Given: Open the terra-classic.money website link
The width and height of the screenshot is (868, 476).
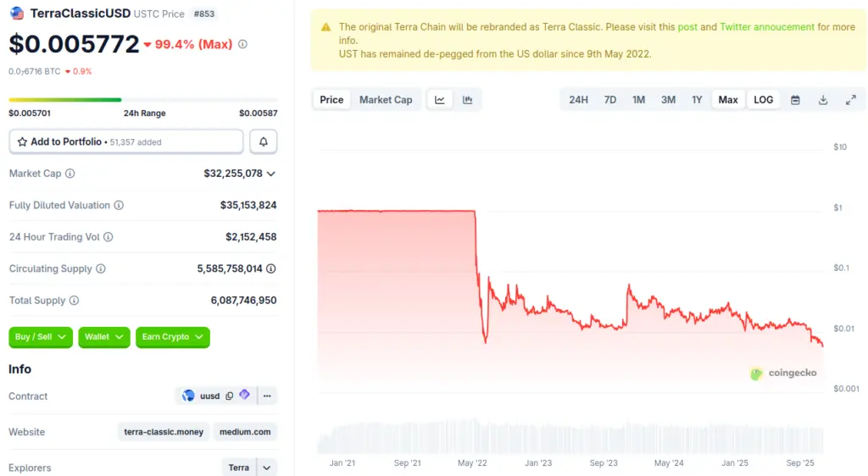Looking at the screenshot, I should [x=164, y=432].
